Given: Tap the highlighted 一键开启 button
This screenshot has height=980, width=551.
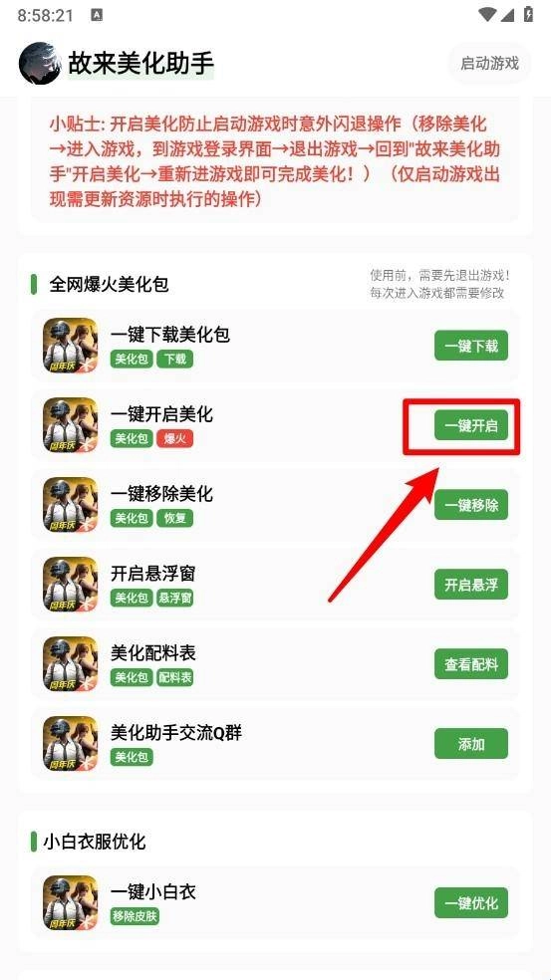Looking at the screenshot, I should (x=471, y=425).
